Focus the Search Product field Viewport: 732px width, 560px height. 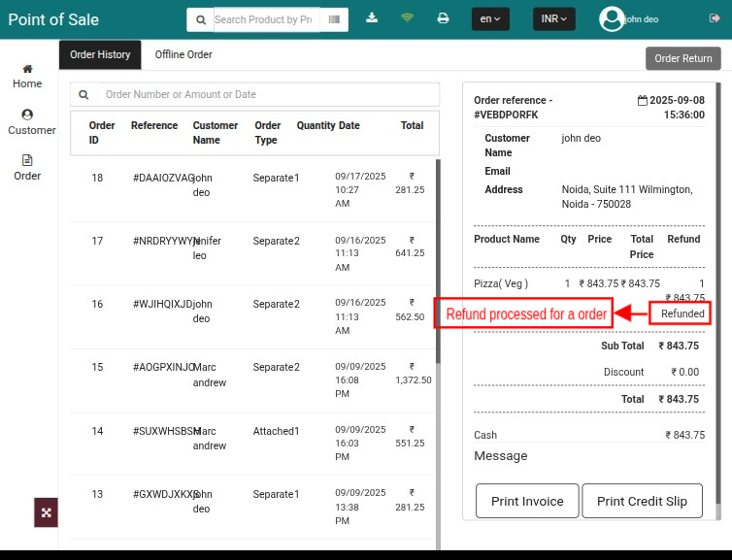pyautogui.click(x=267, y=19)
